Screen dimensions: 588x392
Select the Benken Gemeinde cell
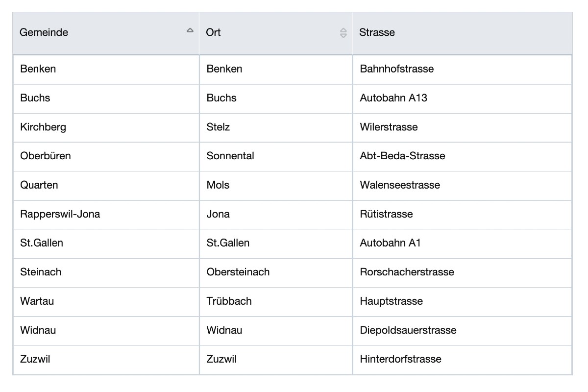click(38, 69)
